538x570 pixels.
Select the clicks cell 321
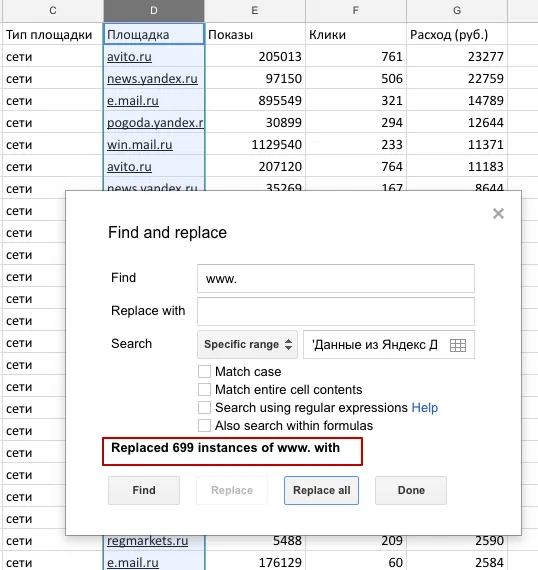(x=356, y=100)
